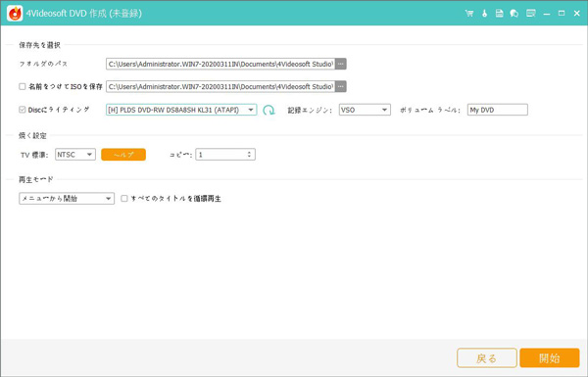Viewport: 588px width, 377px height.
Task: Open the title bar menu icon
Action: tap(530, 14)
